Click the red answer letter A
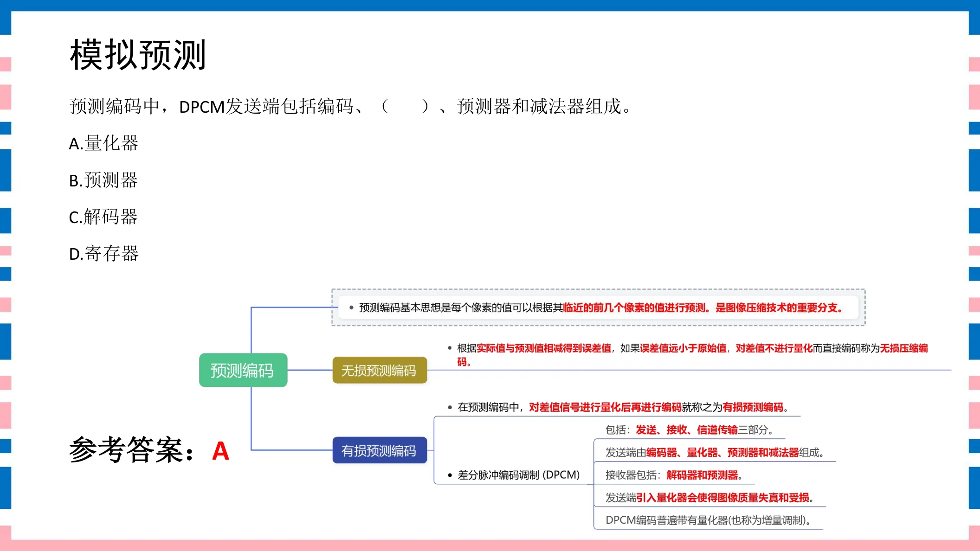 point(220,451)
